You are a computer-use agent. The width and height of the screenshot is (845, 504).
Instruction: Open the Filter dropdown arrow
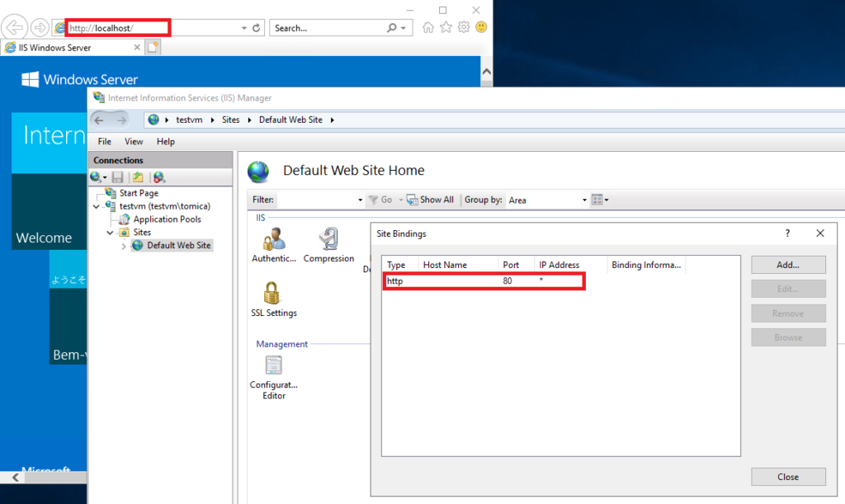pyautogui.click(x=359, y=199)
